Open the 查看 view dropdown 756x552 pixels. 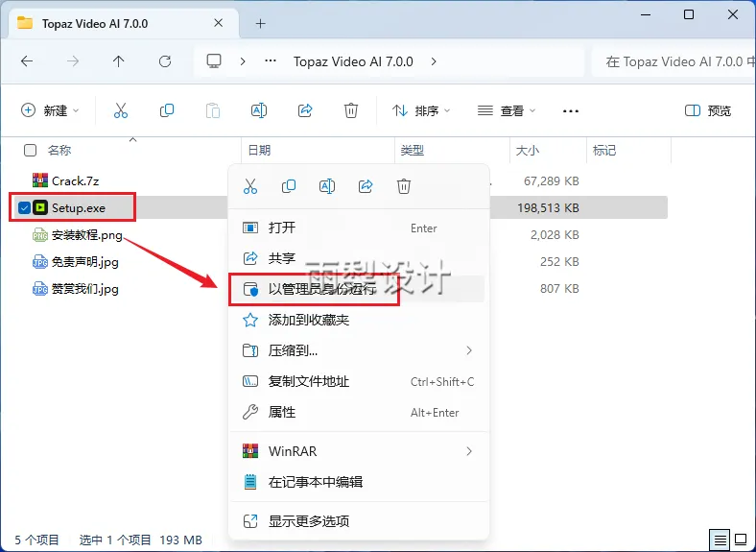point(507,111)
